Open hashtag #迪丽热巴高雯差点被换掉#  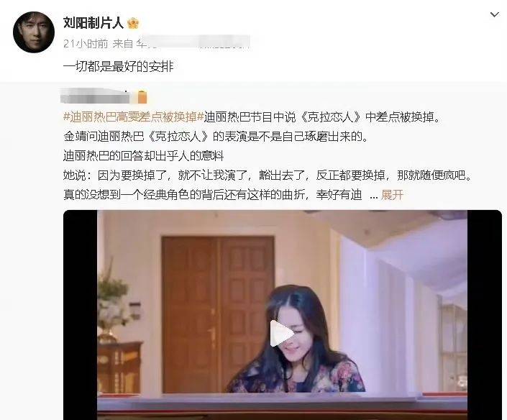(134, 117)
